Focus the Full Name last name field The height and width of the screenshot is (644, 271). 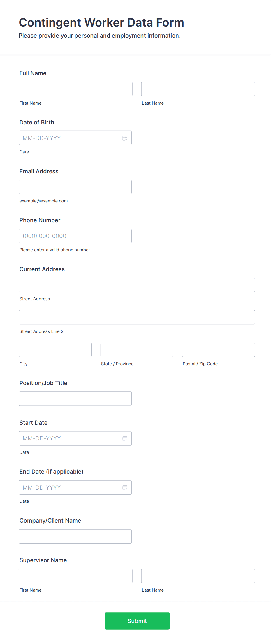click(x=198, y=89)
